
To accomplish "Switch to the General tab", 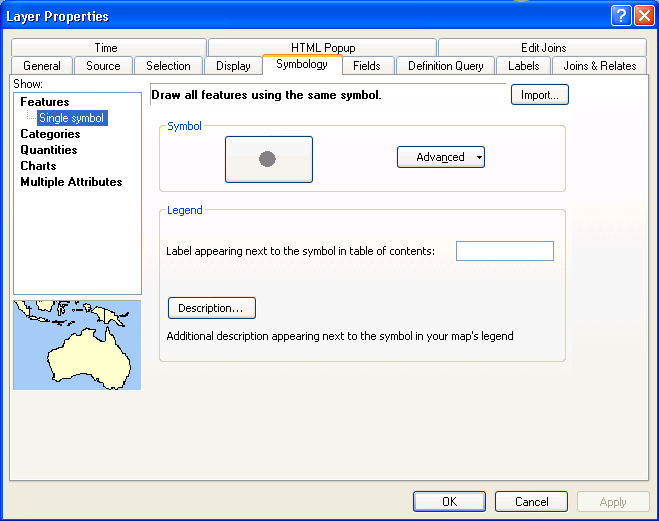I will pos(42,66).
